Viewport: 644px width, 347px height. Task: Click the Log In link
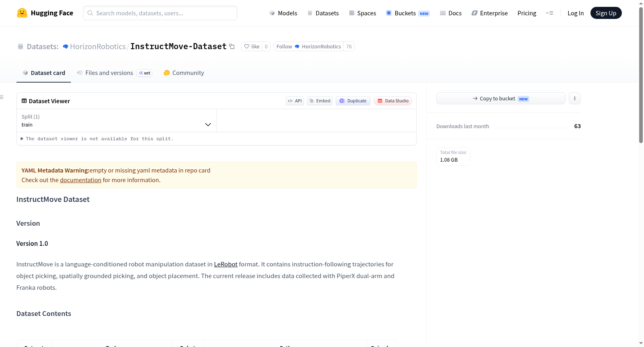tap(576, 13)
